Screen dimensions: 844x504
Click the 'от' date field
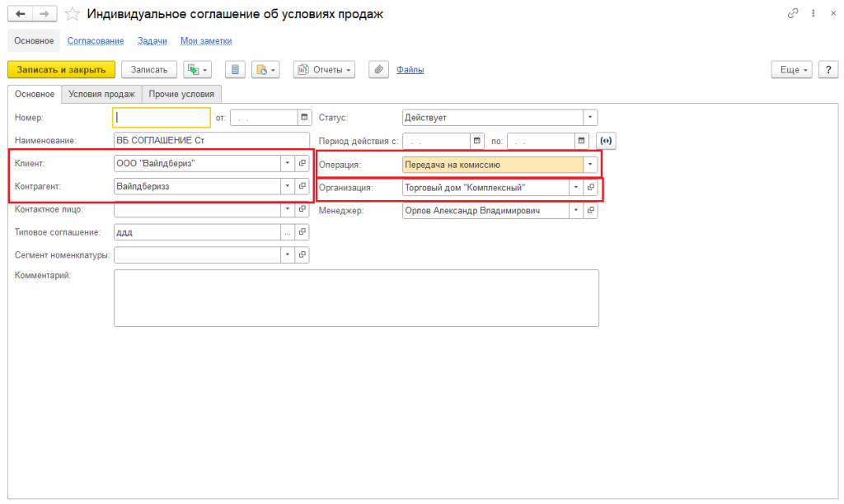tap(264, 117)
